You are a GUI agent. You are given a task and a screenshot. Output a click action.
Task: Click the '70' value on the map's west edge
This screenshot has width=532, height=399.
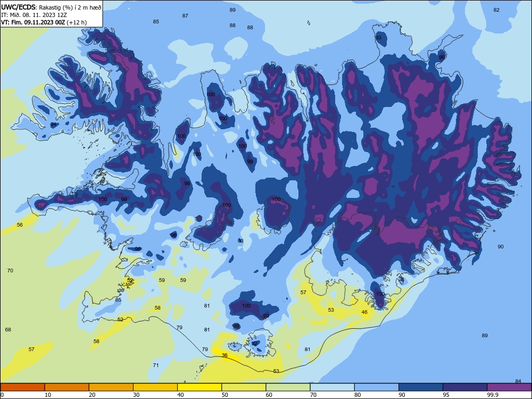click(x=10, y=270)
